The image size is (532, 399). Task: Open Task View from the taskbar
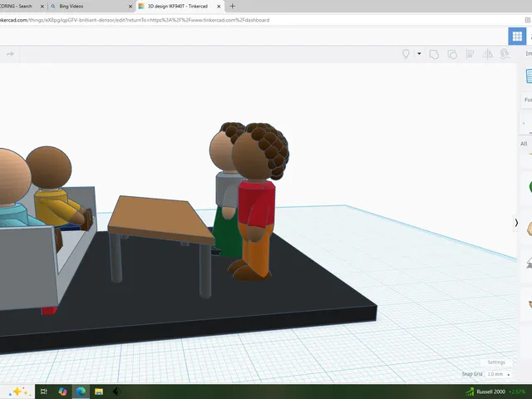(x=44, y=392)
